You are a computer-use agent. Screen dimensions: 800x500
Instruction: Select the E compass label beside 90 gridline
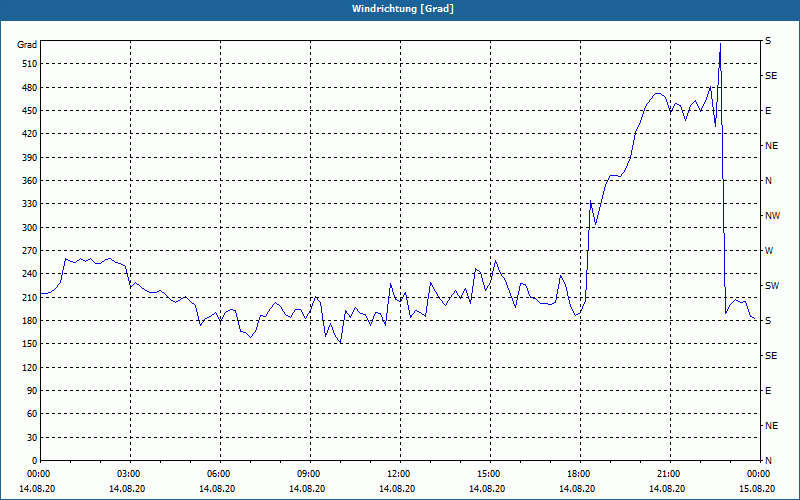tap(768, 391)
